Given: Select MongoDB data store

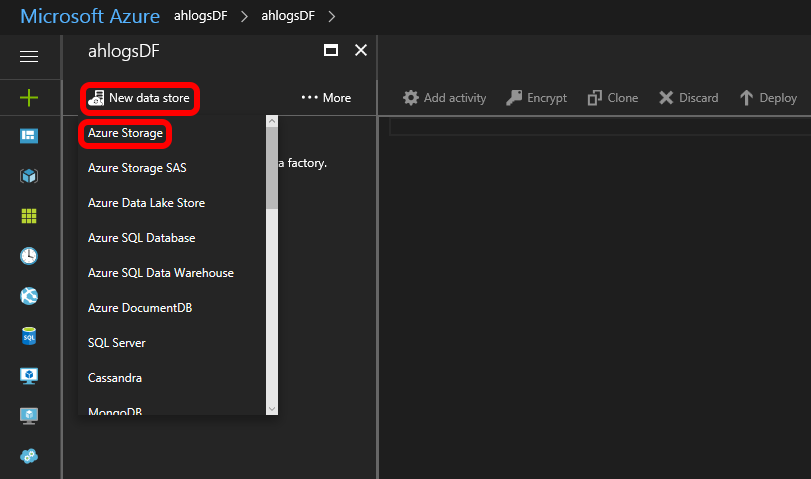Looking at the screenshot, I should [x=115, y=411].
